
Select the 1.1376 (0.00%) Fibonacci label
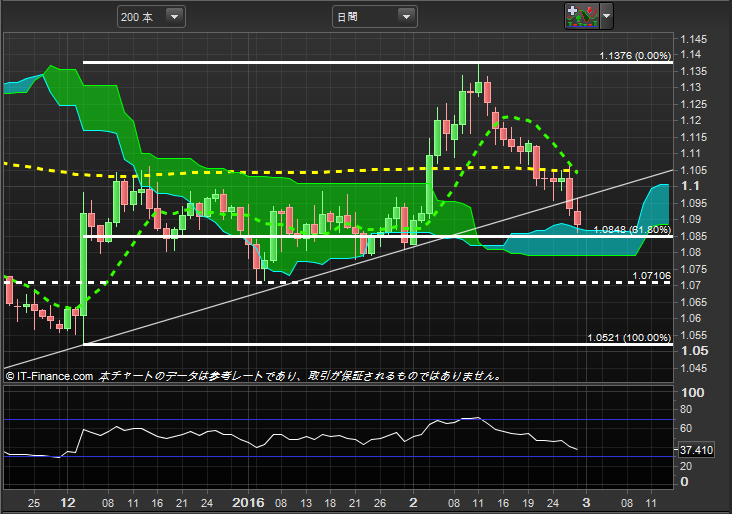click(635, 56)
